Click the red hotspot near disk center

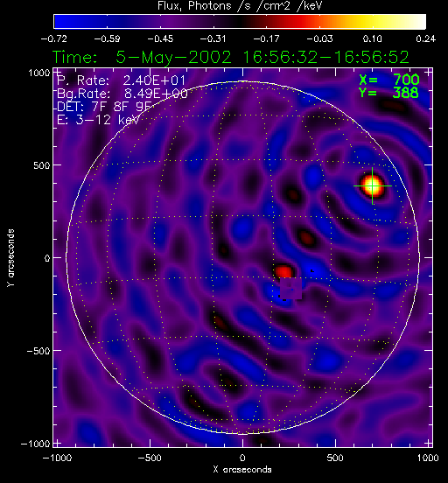point(283,271)
